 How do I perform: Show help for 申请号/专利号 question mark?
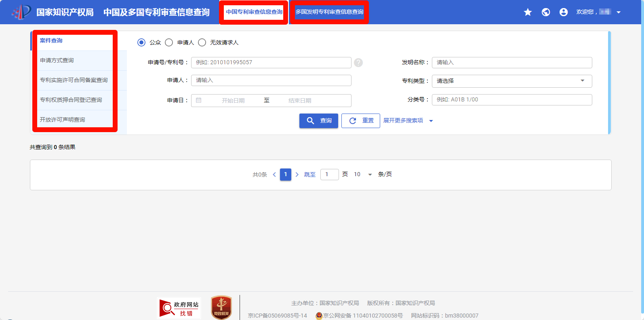click(x=358, y=63)
